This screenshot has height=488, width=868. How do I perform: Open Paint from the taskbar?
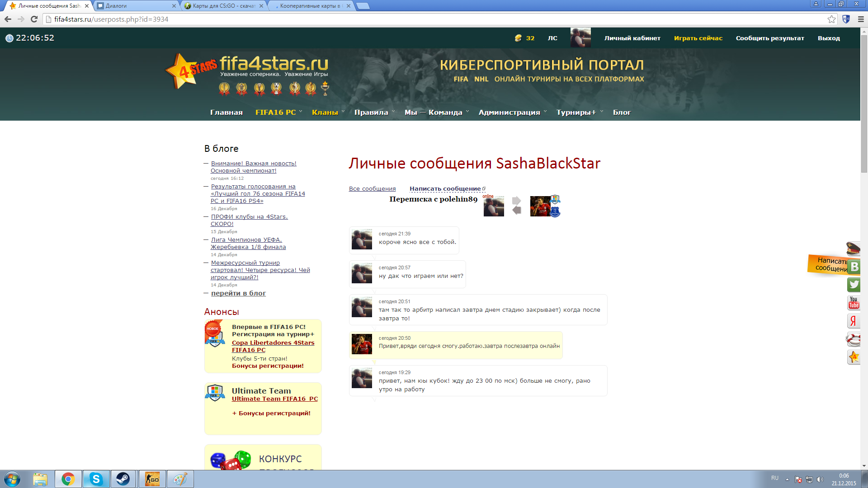[180, 479]
